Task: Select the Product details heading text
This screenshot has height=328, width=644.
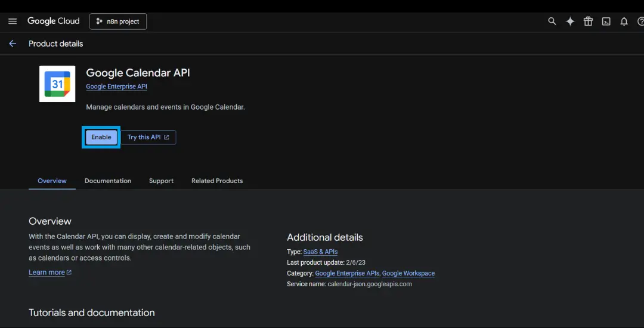Action: tap(56, 44)
